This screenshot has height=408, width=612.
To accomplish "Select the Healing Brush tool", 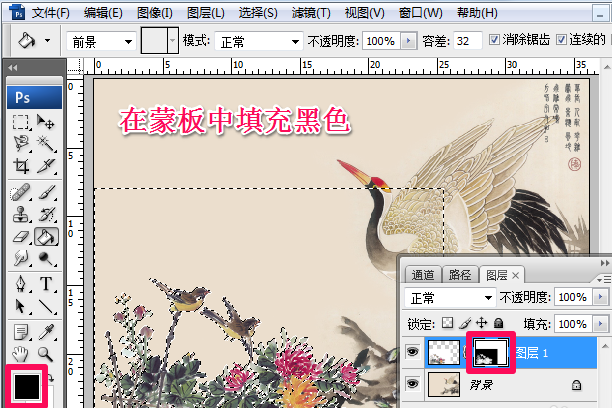I will point(20,192).
